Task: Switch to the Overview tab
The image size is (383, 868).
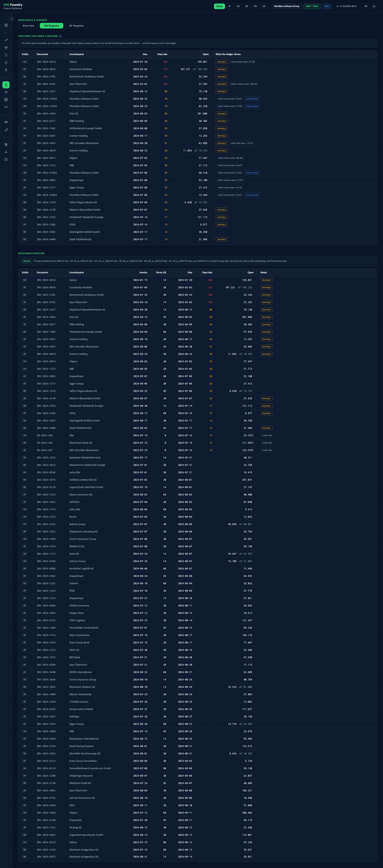Action: tap(28, 26)
